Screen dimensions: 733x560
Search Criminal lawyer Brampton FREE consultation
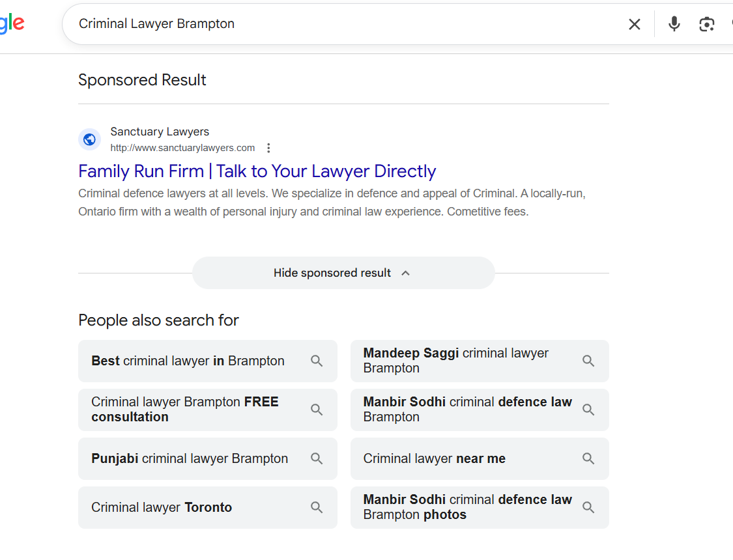click(x=208, y=410)
